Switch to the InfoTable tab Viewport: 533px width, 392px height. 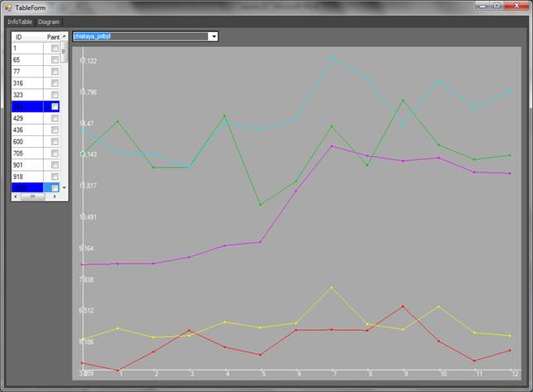pos(20,21)
